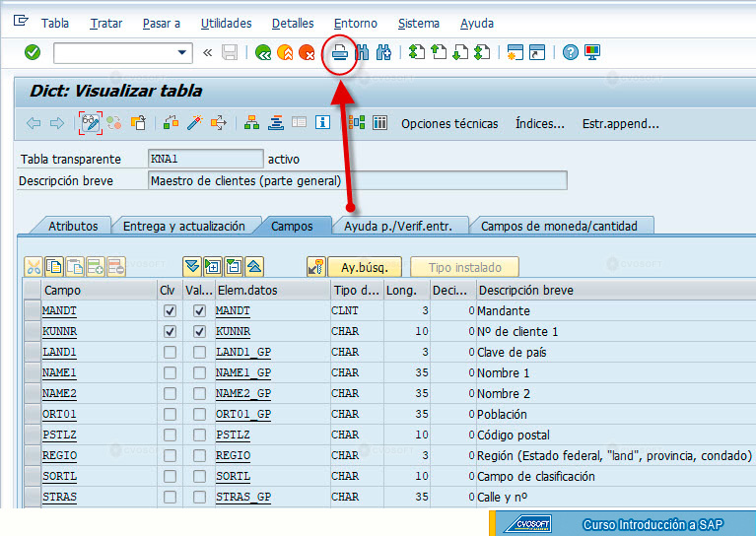Click the red Cancel icon in toolbar
This screenshot has height=536, width=756.
pos(307,52)
